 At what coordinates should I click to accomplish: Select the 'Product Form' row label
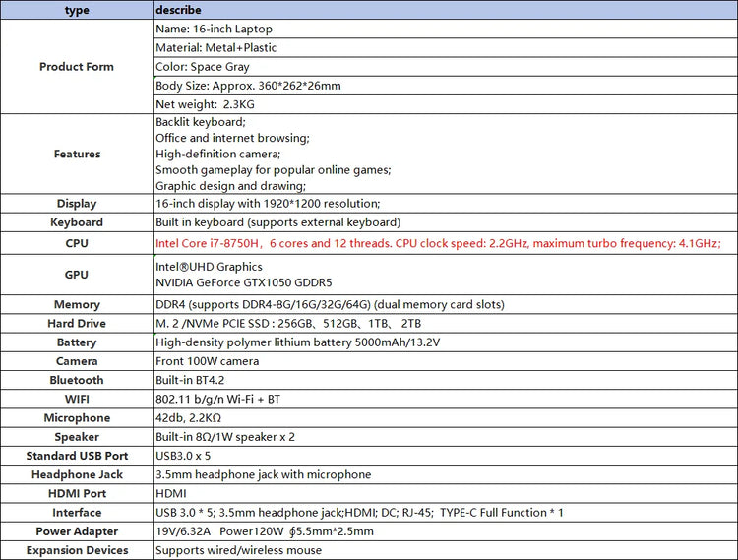point(77,67)
